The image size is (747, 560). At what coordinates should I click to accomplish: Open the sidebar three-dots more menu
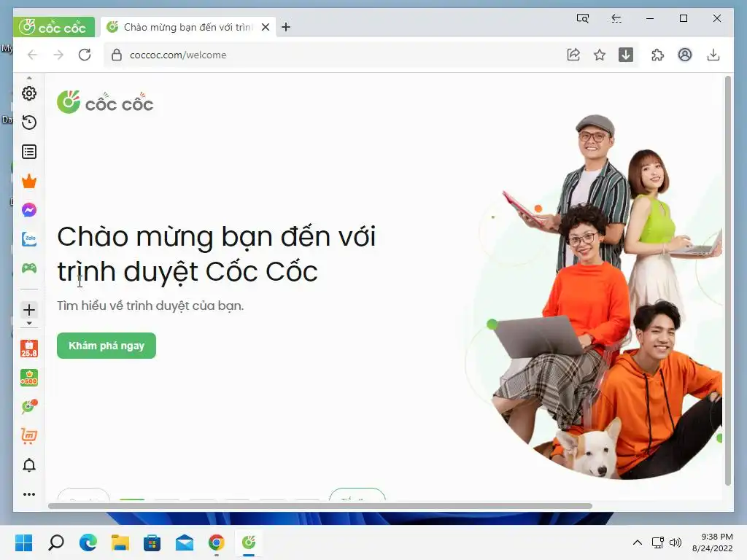pyautogui.click(x=29, y=494)
